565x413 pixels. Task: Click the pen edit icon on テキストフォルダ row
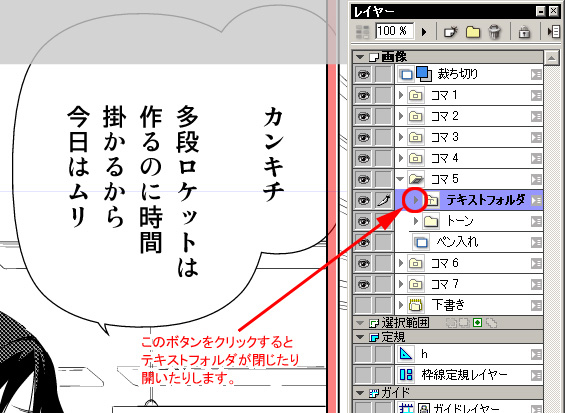coord(383,200)
